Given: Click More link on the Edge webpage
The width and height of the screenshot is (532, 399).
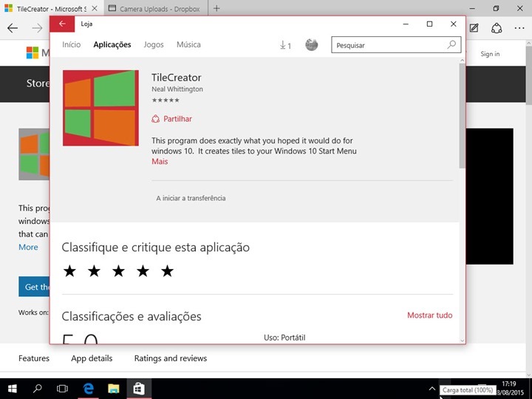Looking at the screenshot, I should point(28,247).
